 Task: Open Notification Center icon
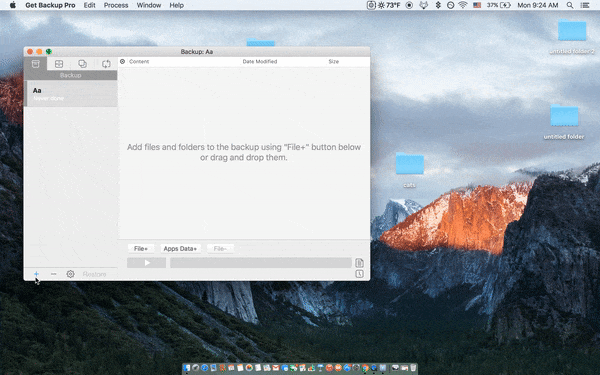coord(585,5)
